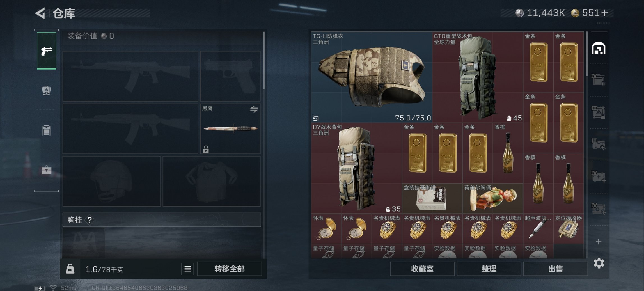
Task: Expand the IV medical storage container
Action: tap(599, 176)
